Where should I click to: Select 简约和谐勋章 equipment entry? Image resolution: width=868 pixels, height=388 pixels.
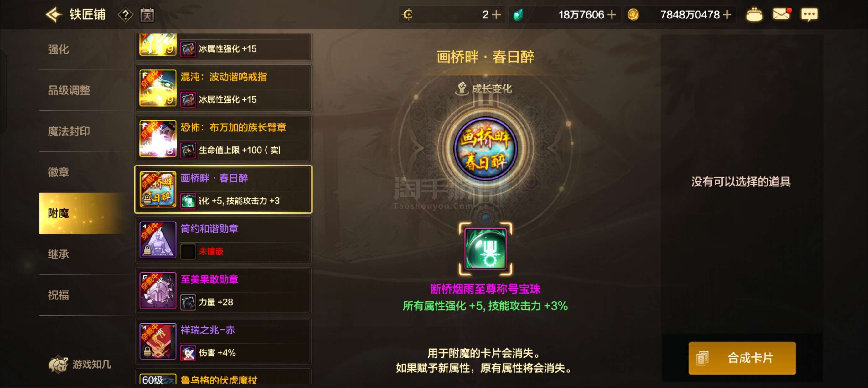click(223, 240)
